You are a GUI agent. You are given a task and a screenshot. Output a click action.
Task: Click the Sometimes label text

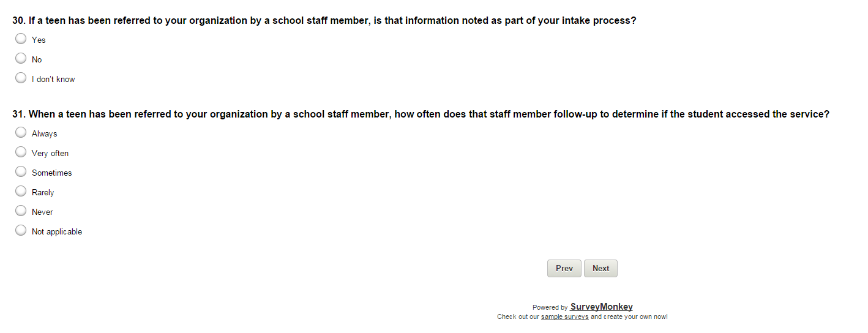[52, 173]
